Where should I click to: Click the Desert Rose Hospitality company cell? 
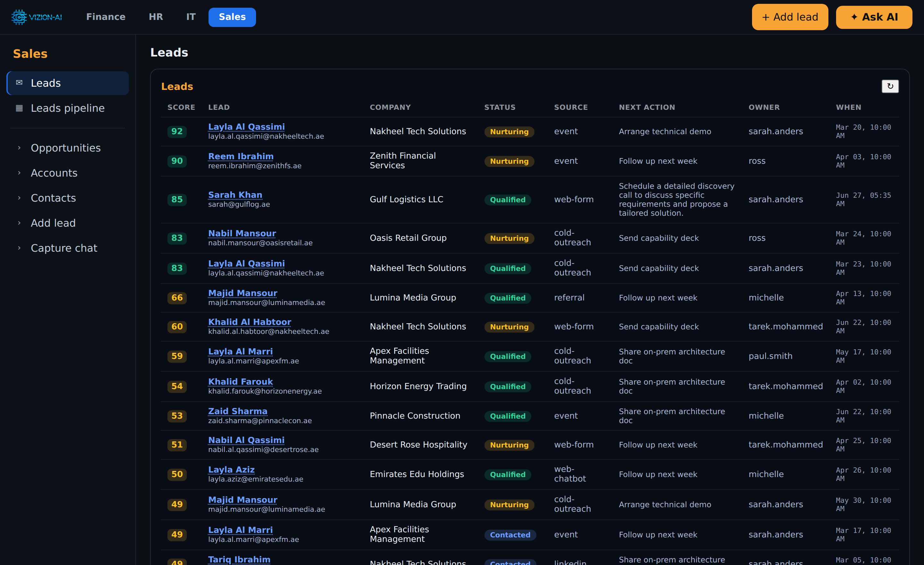418,445
